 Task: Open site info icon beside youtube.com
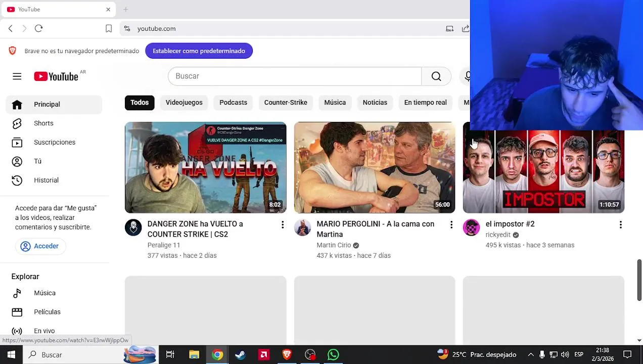point(127,29)
